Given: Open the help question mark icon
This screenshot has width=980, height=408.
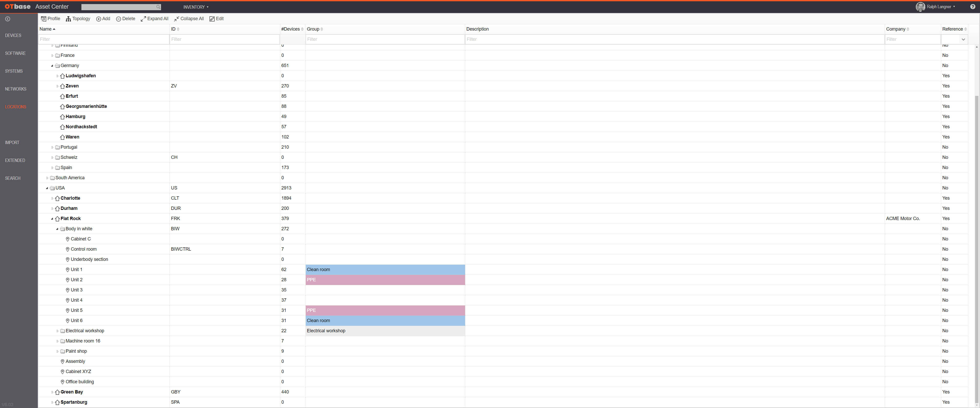Looking at the screenshot, I should (972, 7).
